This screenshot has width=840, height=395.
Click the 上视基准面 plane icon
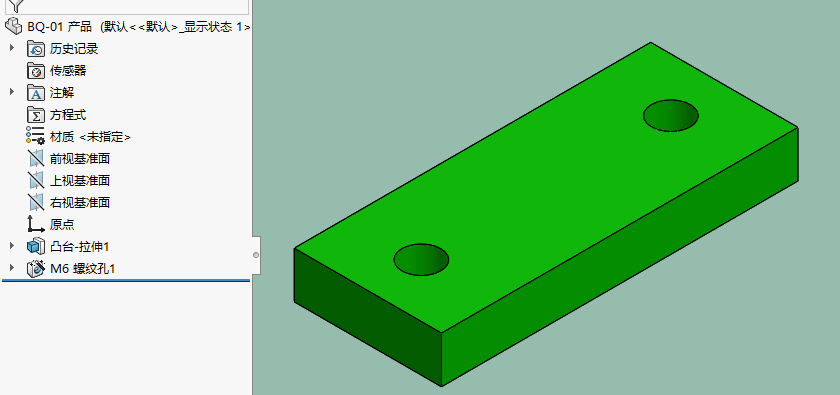click(36, 181)
